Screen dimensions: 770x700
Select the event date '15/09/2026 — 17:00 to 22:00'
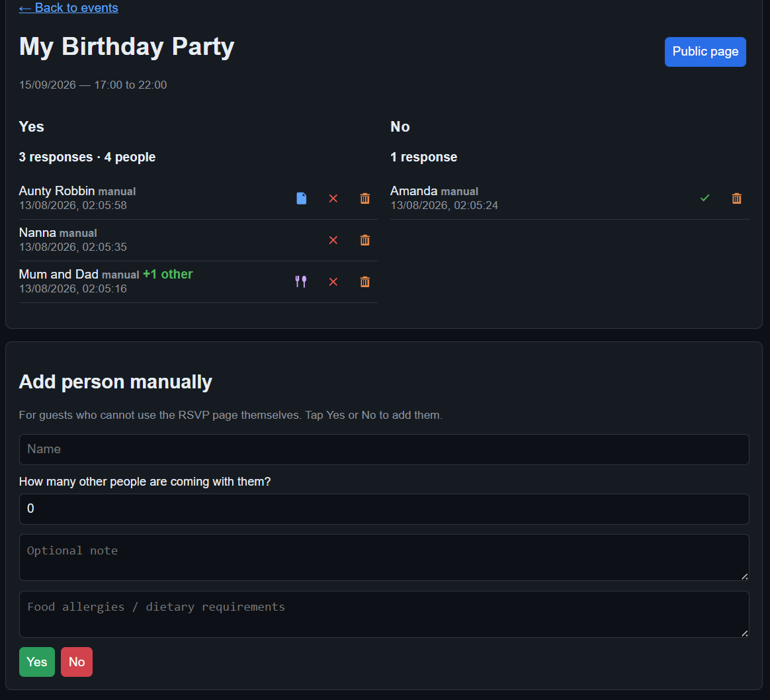pyautogui.click(x=93, y=85)
